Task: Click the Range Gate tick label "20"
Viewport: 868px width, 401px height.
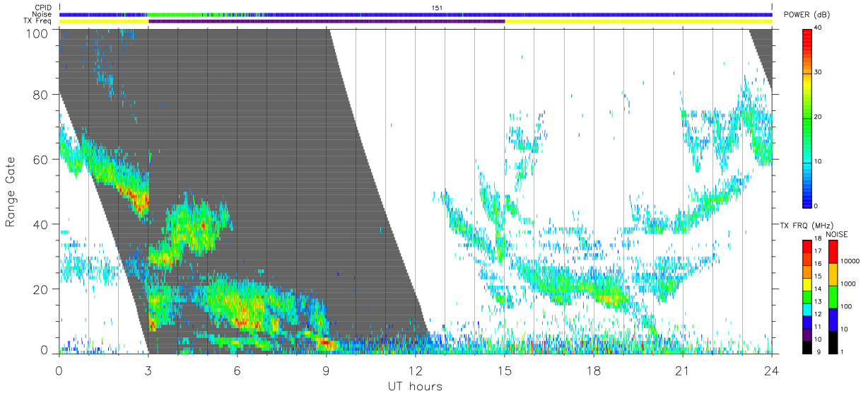Action: point(42,289)
